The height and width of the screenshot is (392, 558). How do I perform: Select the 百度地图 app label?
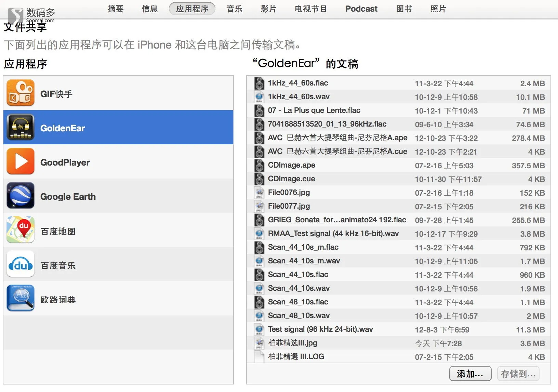click(x=58, y=231)
